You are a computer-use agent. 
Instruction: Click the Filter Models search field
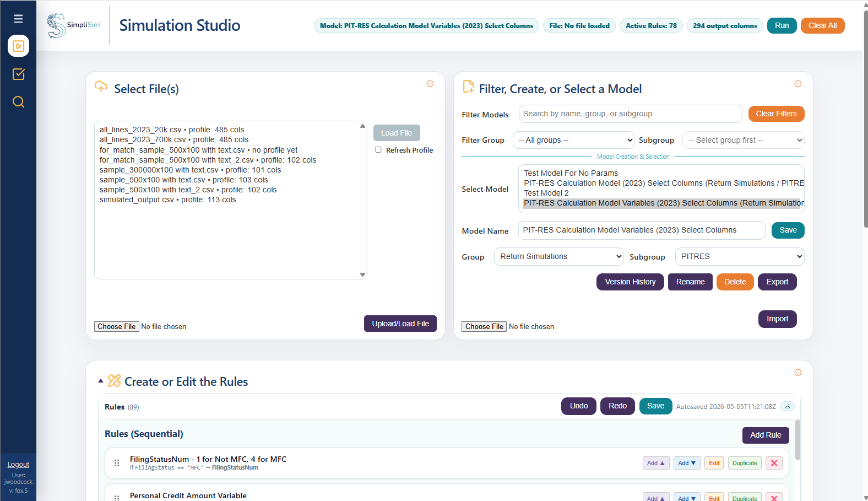click(630, 114)
